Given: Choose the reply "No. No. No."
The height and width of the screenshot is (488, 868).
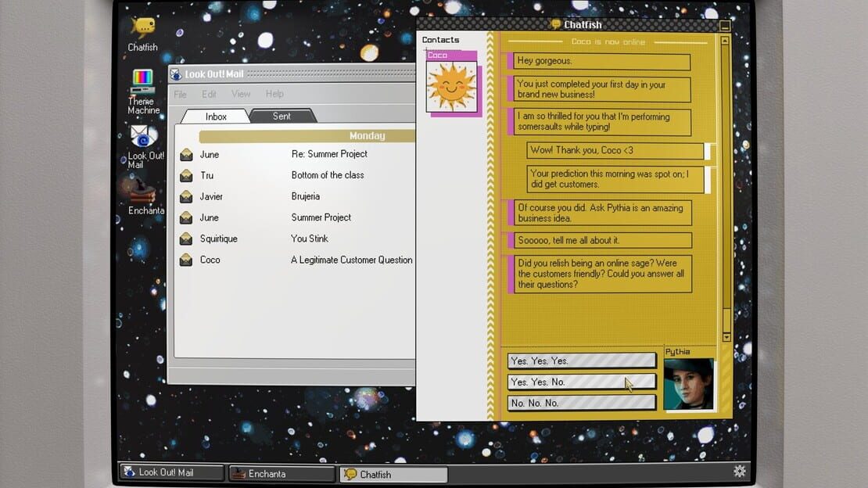Looking at the screenshot, I should [581, 403].
